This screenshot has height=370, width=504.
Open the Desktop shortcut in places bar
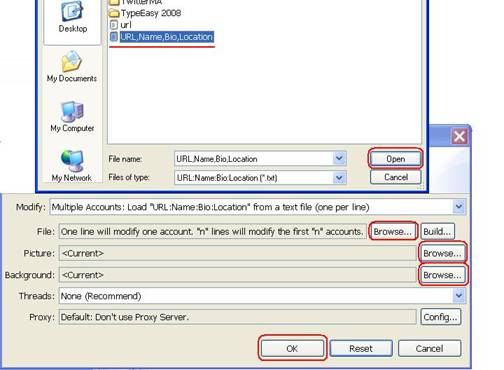73,17
